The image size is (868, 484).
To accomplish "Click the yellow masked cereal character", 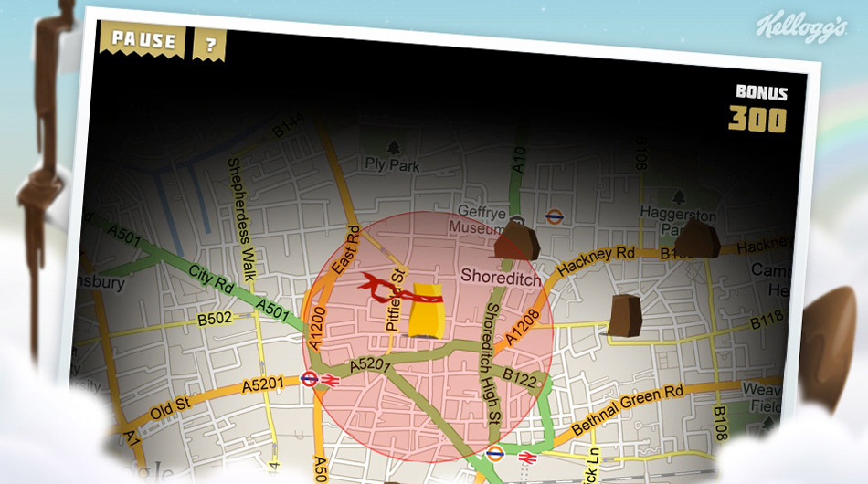I will (x=425, y=310).
